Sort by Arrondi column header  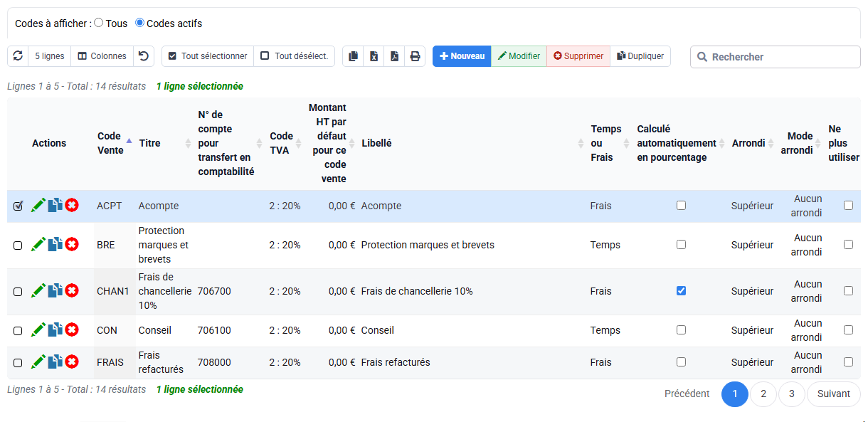coord(753,143)
